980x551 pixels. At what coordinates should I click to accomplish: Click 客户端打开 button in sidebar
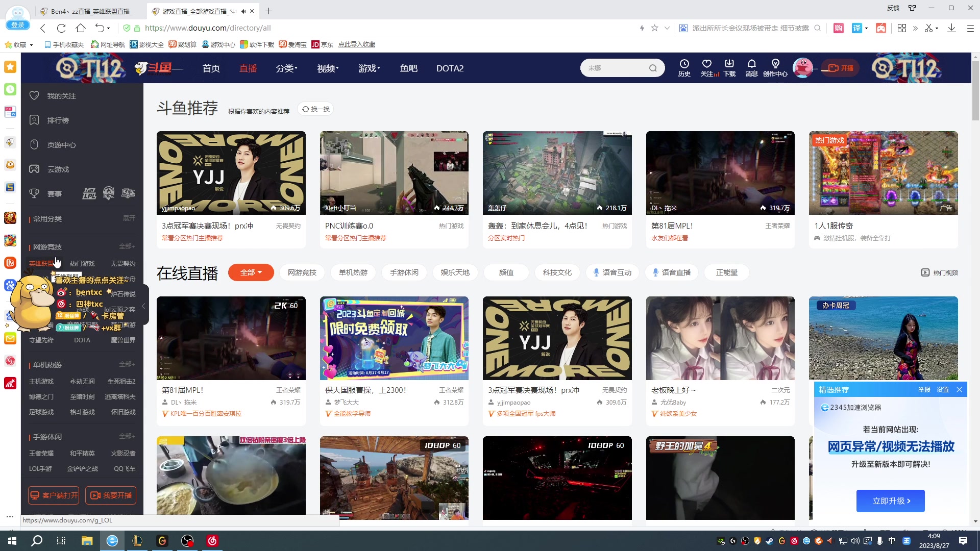point(54,495)
